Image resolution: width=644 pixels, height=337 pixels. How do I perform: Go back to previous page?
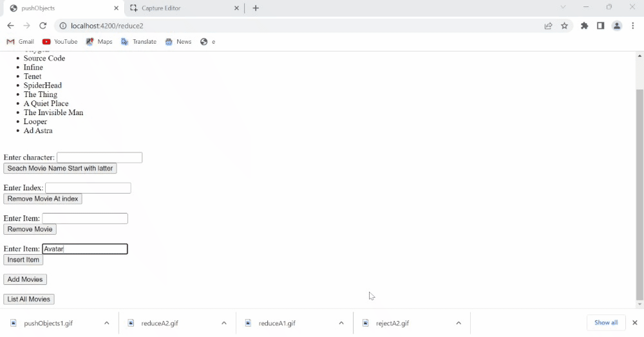[x=10, y=26]
